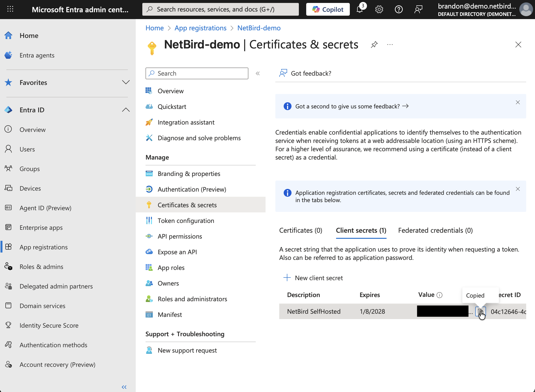535x392 pixels.
Task: Switch to the Certificates (0) tab
Action: click(x=301, y=230)
